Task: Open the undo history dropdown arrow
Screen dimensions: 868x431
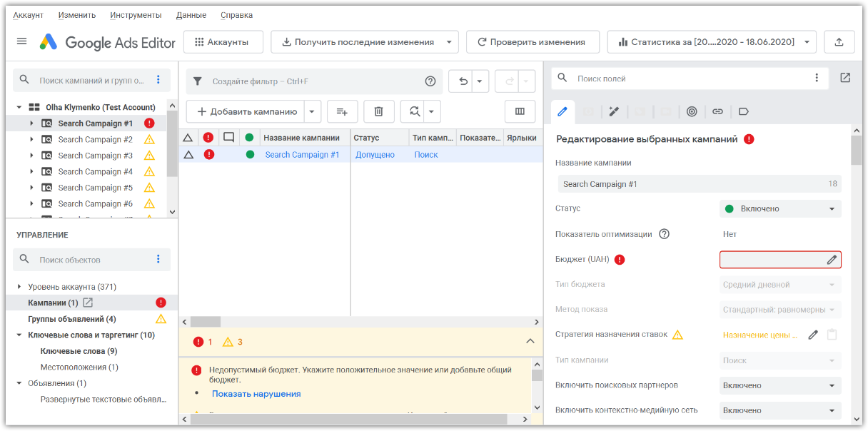Action: (x=480, y=81)
